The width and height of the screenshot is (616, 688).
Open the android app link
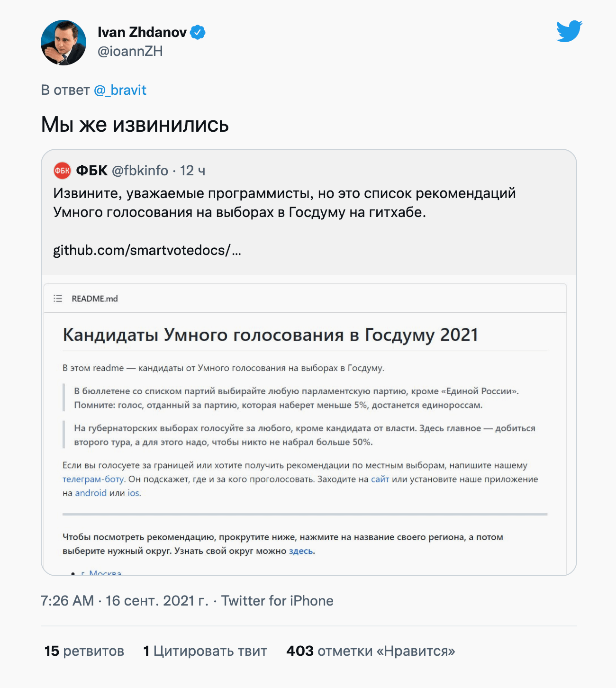(91, 493)
